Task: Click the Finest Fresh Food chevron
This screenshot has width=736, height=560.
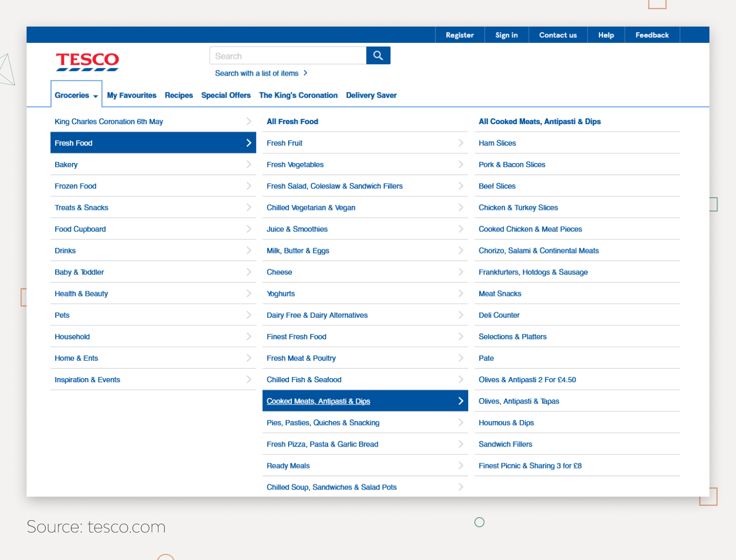Action: (461, 337)
